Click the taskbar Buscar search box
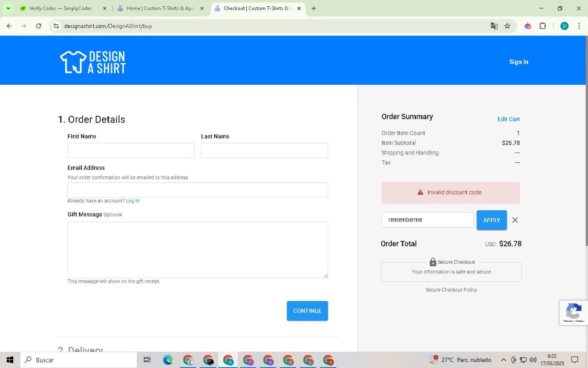Screen dimensions: 588x368 tap(78, 360)
